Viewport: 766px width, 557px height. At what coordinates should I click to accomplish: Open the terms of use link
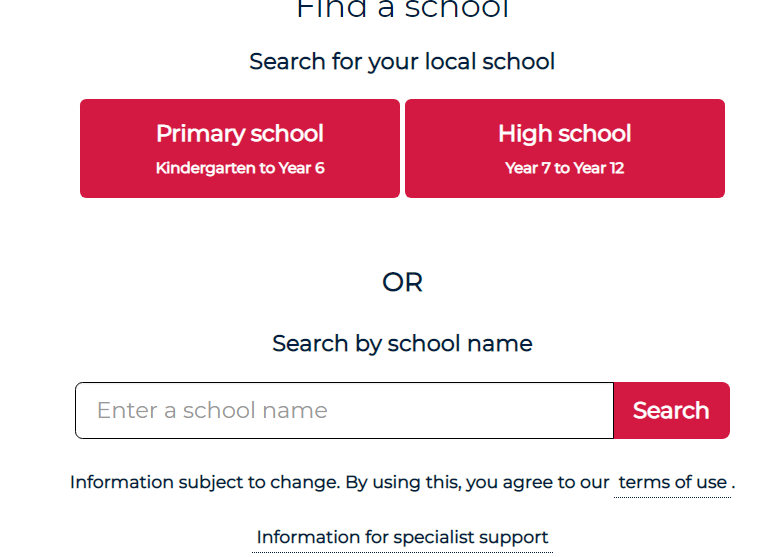(x=673, y=482)
